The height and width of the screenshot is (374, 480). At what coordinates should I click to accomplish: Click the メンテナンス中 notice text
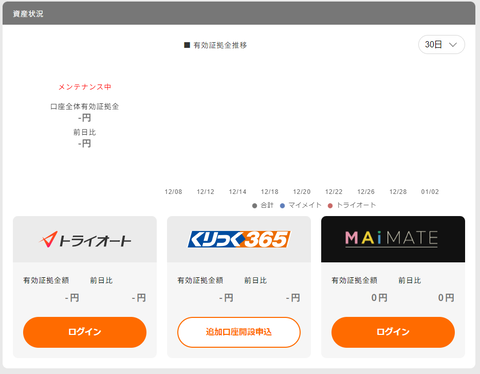85,87
